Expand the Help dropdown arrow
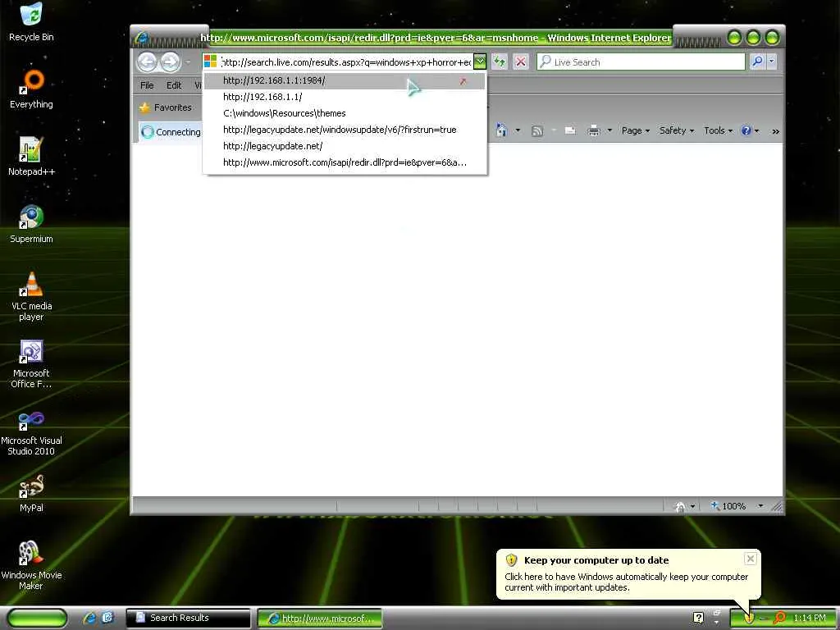This screenshot has width=840, height=630. pyautogui.click(x=757, y=130)
